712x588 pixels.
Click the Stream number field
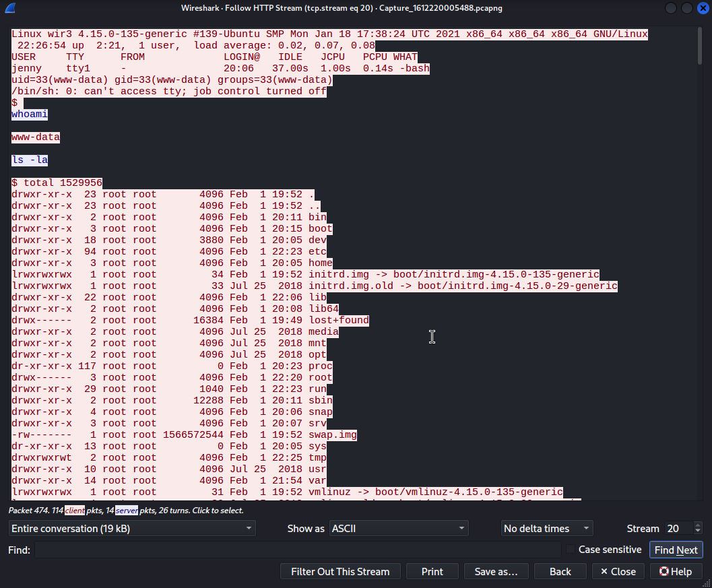tap(679, 529)
